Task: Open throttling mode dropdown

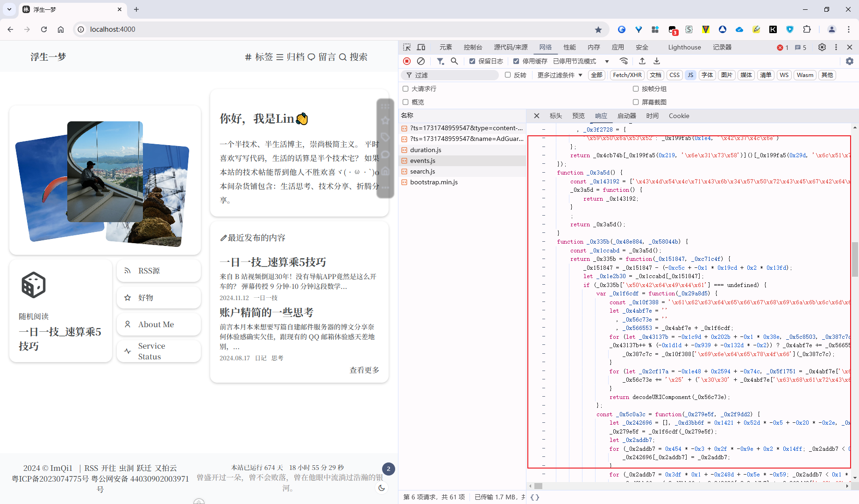Action: 581,61
